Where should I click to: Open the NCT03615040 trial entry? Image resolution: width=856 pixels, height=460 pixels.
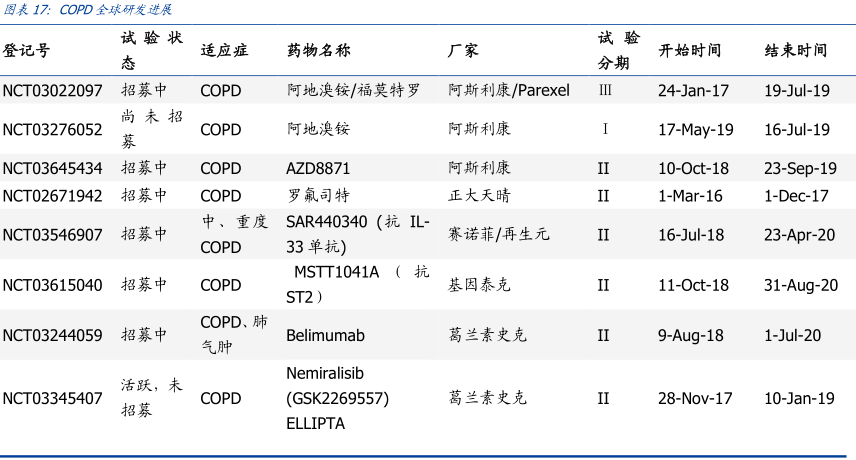pyautogui.click(x=52, y=285)
